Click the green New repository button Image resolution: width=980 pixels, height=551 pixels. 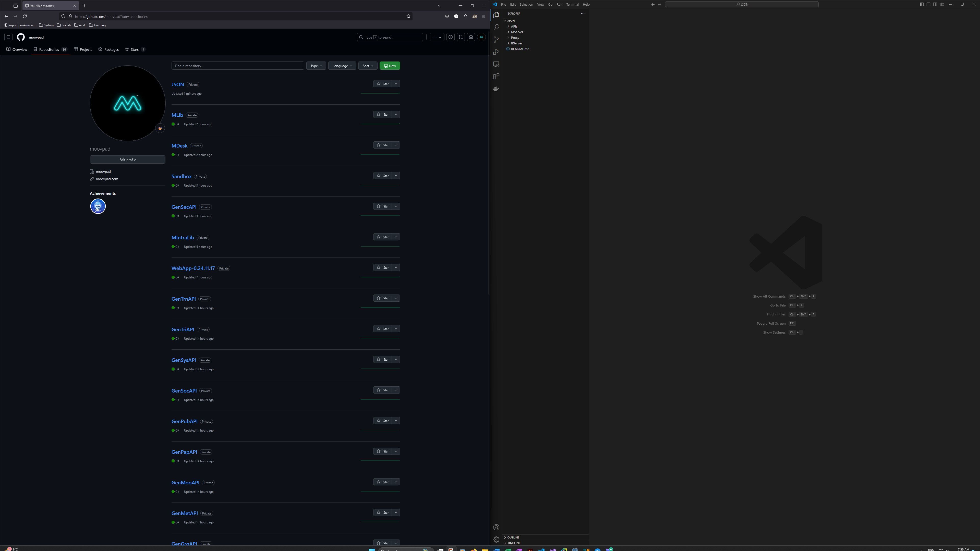(390, 66)
